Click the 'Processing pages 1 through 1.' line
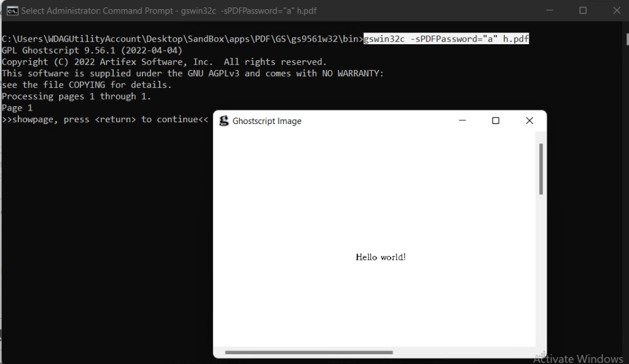Screen dimensions: 629x364 (x=76, y=96)
